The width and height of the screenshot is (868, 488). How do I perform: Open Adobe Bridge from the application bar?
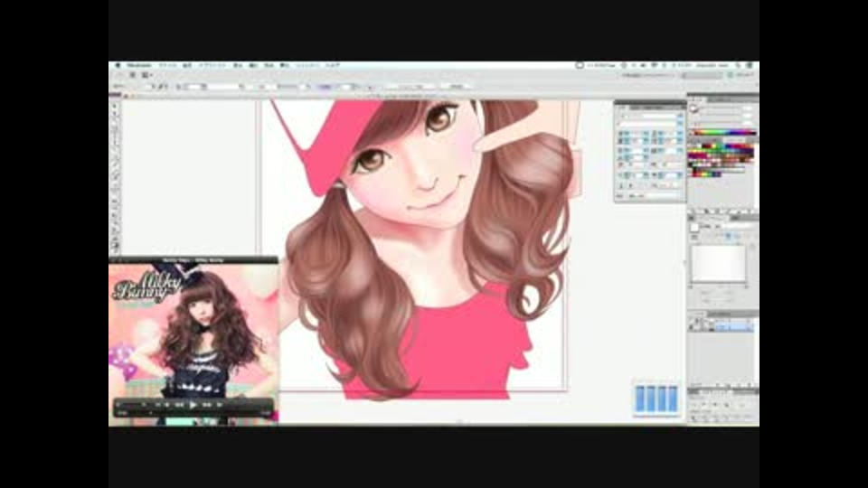pyautogui.click(x=132, y=75)
